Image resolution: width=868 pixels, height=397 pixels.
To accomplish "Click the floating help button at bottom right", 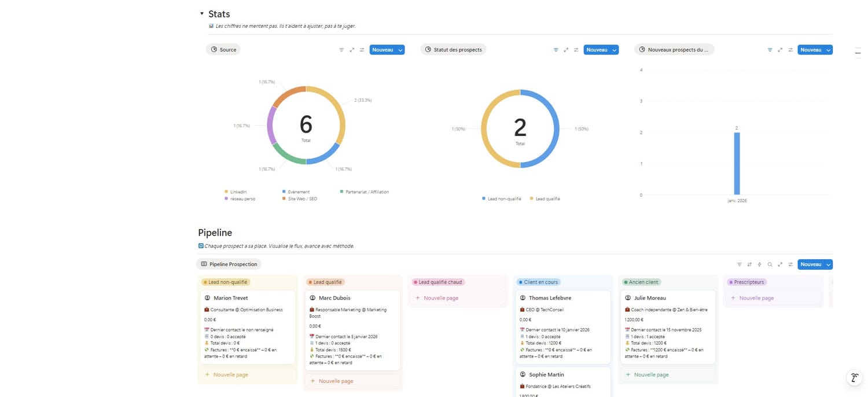I will point(854,378).
